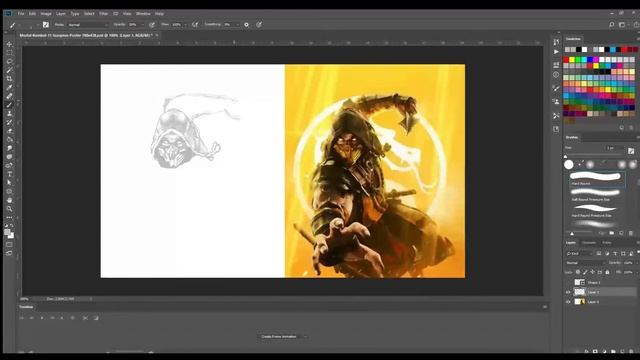This screenshot has height=360, width=640.
Task: Toggle airbrush build-up button
Action: click(x=195, y=25)
